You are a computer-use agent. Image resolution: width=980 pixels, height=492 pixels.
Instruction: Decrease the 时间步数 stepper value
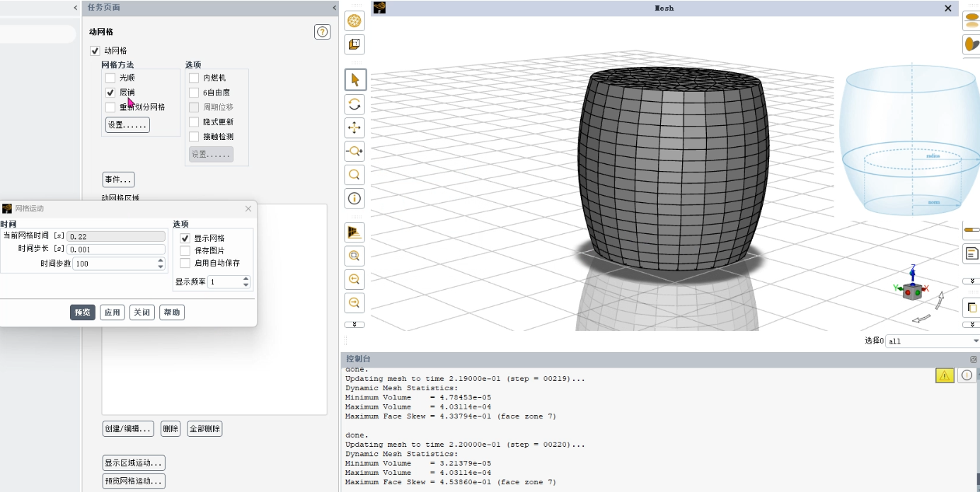coord(161,266)
